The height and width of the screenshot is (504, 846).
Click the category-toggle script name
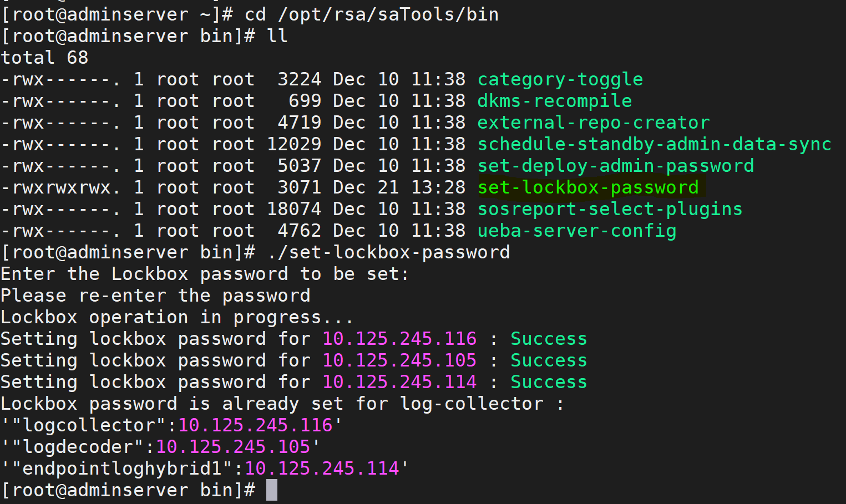[560, 79]
